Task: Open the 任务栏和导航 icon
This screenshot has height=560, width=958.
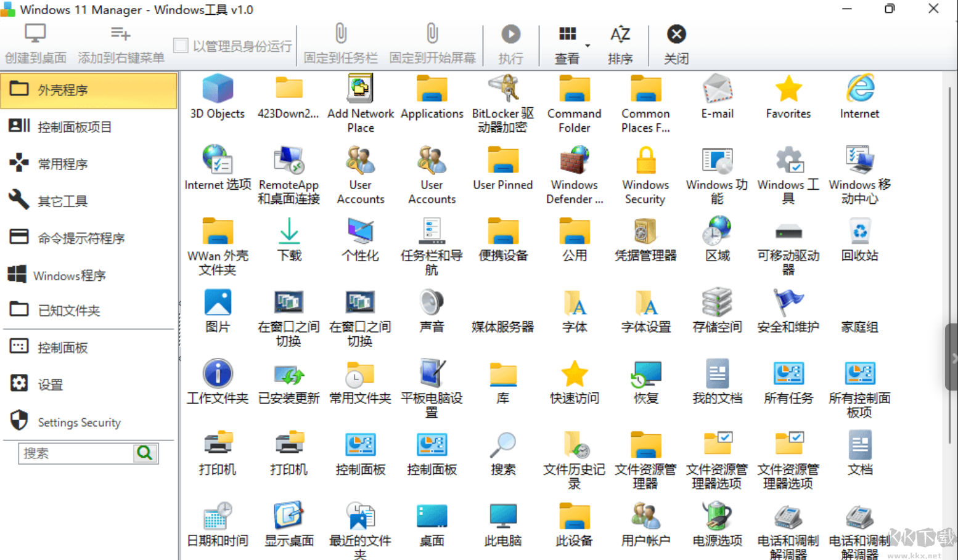Action: click(x=432, y=231)
